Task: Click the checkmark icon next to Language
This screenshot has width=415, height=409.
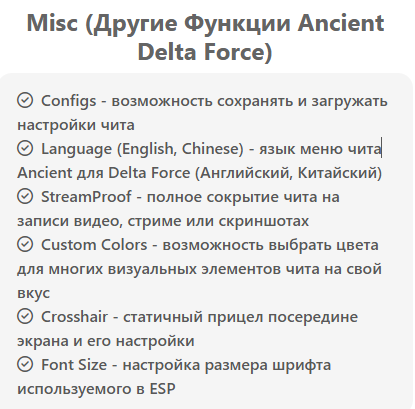Action: [x=25, y=148]
